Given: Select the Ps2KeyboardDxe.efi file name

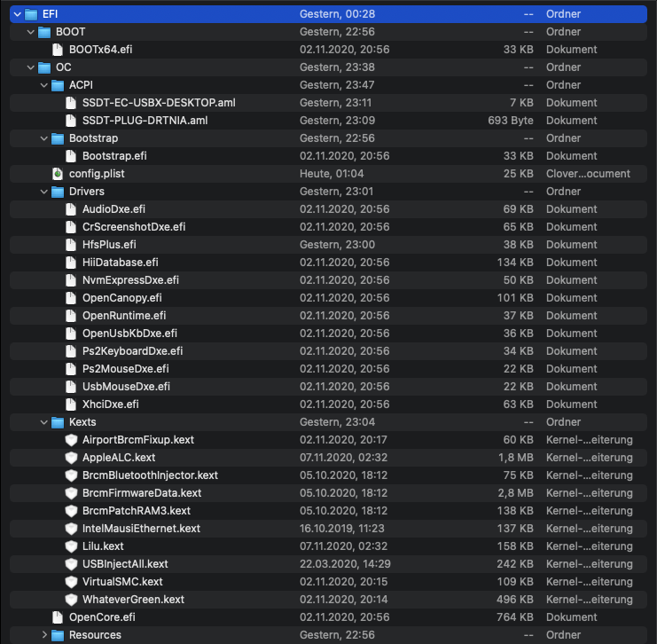Looking at the screenshot, I should coord(132,351).
